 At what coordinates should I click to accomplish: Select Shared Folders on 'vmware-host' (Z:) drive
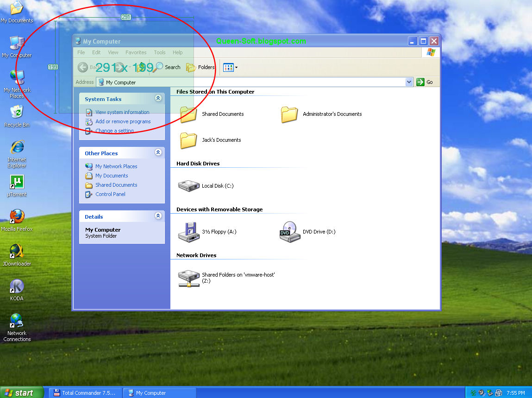(226, 278)
